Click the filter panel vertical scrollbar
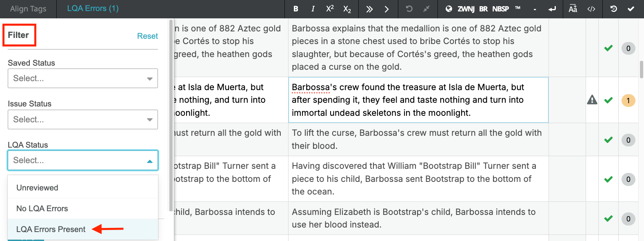This screenshot has width=644, height=241. pos(171,115)
